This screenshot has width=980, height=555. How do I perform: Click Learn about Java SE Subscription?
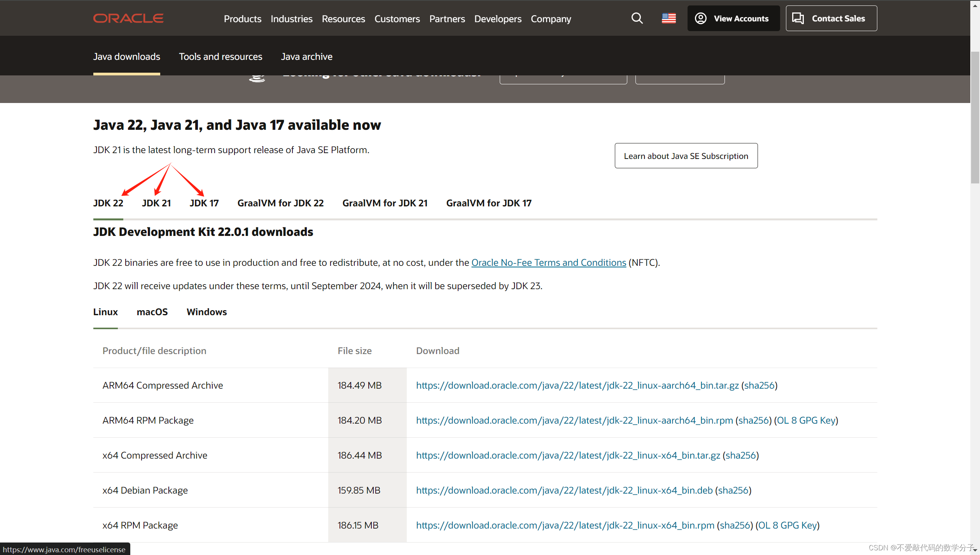pyautogui.click(x=686, y=156)
